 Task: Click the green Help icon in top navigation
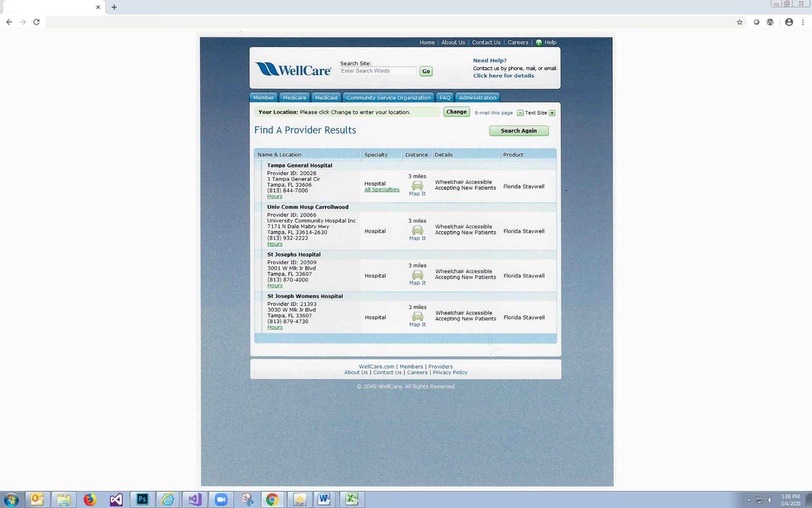(x=539, y=42)
